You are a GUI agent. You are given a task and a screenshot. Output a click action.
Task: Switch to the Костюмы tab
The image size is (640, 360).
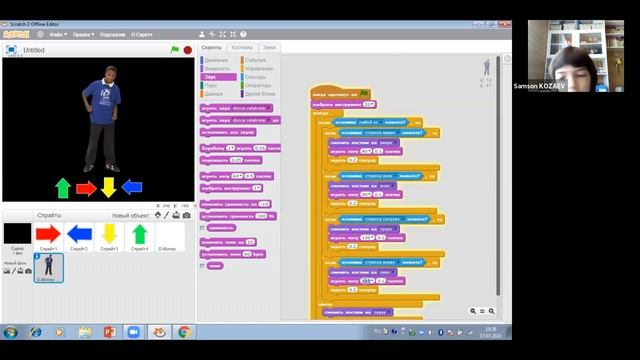pos(242,47)
